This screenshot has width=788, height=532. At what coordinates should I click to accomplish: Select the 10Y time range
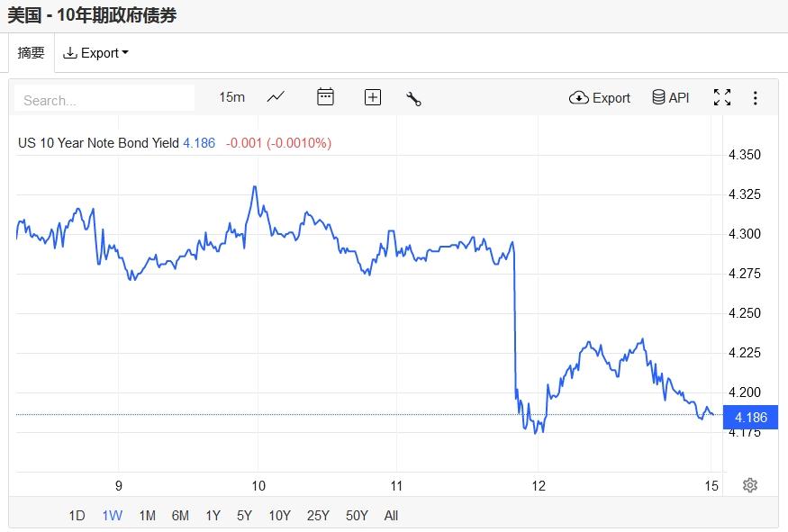tap(279, 516)
